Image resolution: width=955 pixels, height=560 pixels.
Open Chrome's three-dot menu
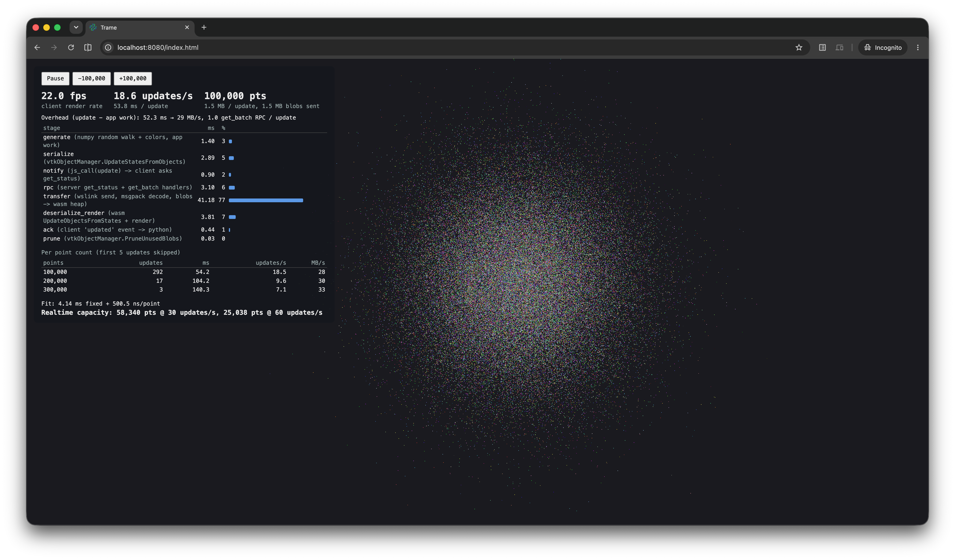[x=918, y=47]
